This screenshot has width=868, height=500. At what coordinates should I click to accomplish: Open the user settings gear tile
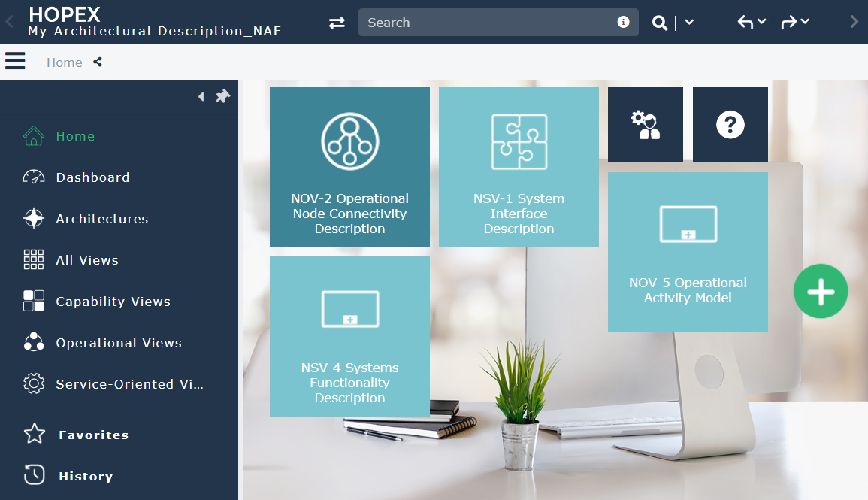(645, 125)
